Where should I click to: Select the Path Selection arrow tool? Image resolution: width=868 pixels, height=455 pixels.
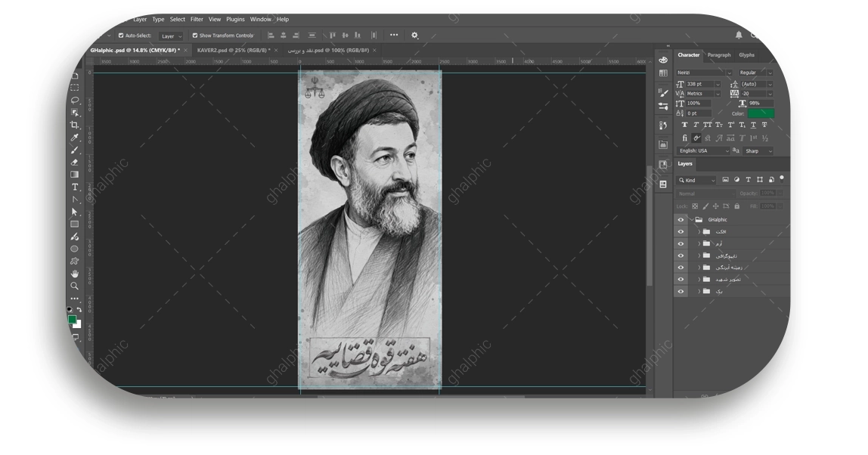(75, 212)
